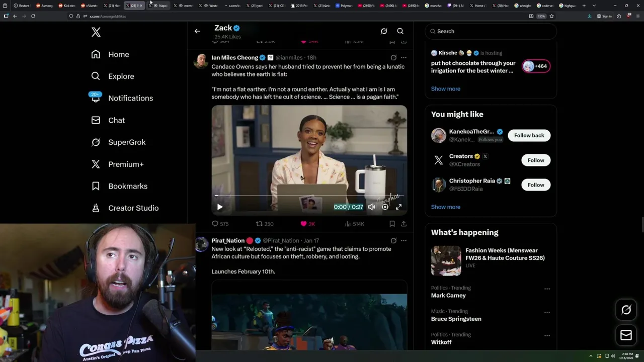This screenshot has width=644, height=362.
Task: Click browser Sign in button
Action: 604,16
